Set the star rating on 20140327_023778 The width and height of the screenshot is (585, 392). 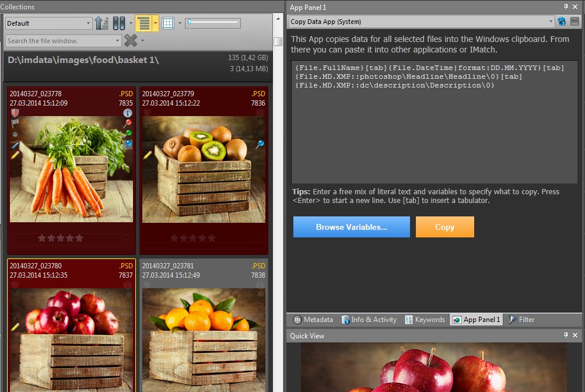pyautogui.click(x=61, y=238)
